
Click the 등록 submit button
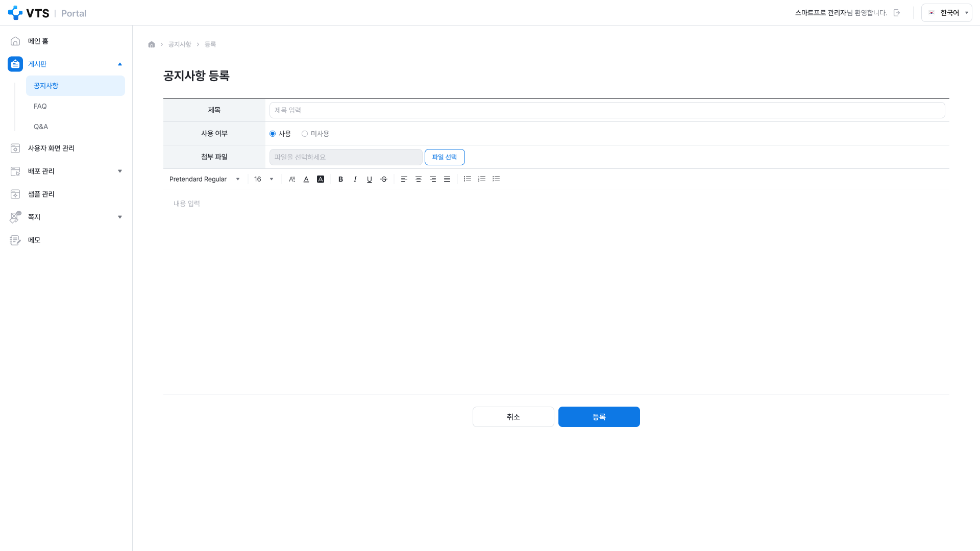coord(599,417)
